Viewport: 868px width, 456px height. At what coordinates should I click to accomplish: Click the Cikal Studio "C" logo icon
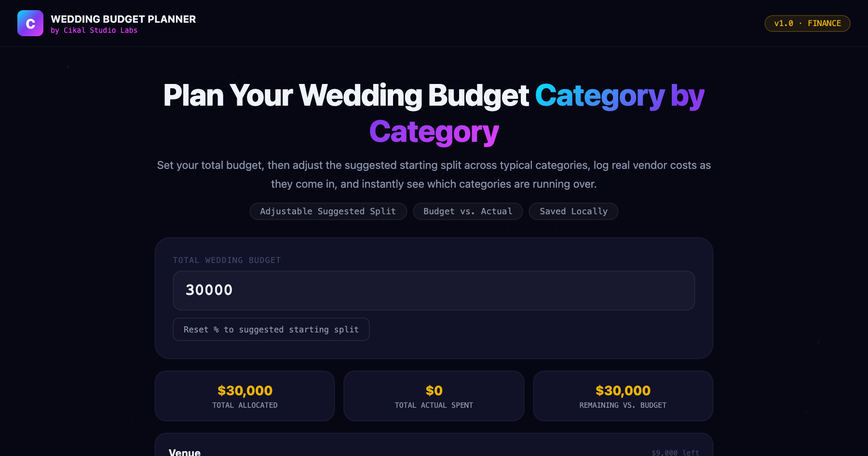point(30,23)
